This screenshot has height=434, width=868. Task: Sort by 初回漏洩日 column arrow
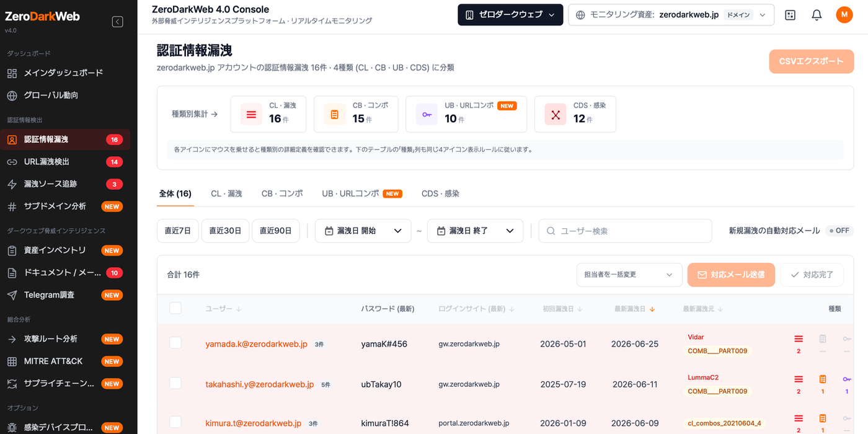(x=580, y=309)
